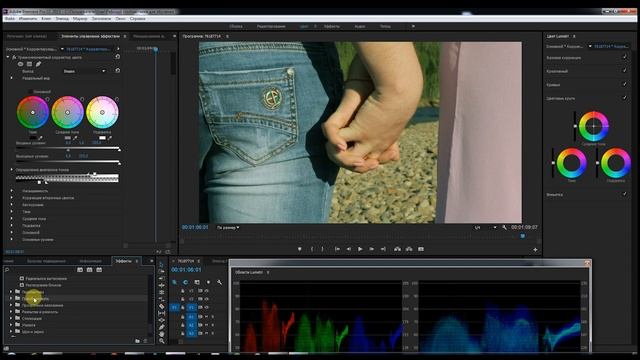Image resolution: width=640 pixels, height=360 pixels.
Task: Click the Lift button in program monitor
Action: (x=397, y=249)
